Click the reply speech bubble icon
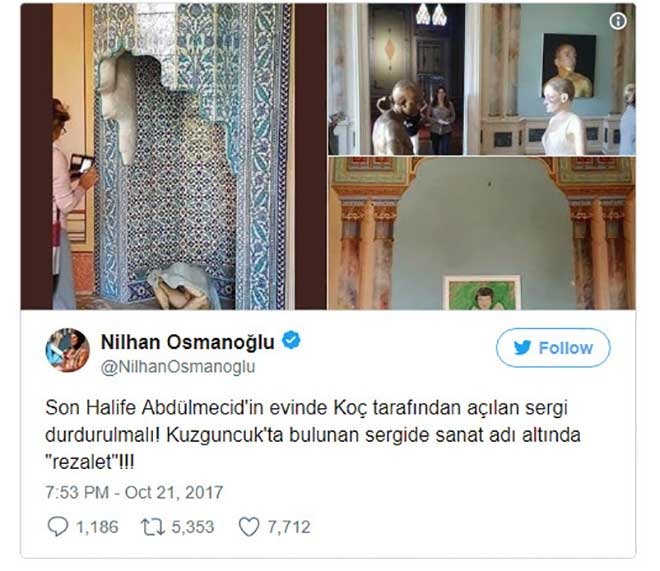The width and height of the screenshot is (660, 571). tap(58, 526)
